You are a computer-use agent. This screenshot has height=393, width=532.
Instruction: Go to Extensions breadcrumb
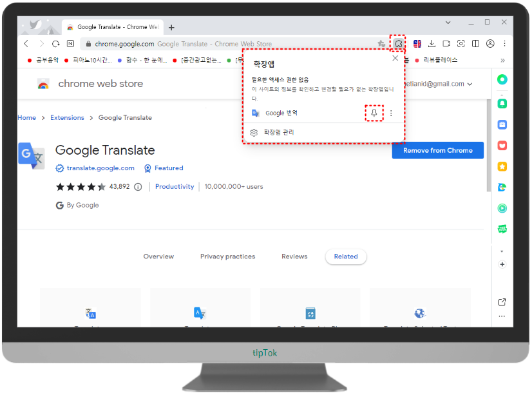pyautogui.click(x=67, y=118)
